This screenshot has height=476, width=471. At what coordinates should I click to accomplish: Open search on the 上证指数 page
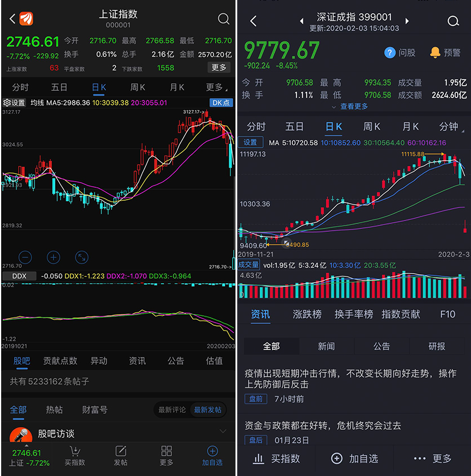coord(224,18)
